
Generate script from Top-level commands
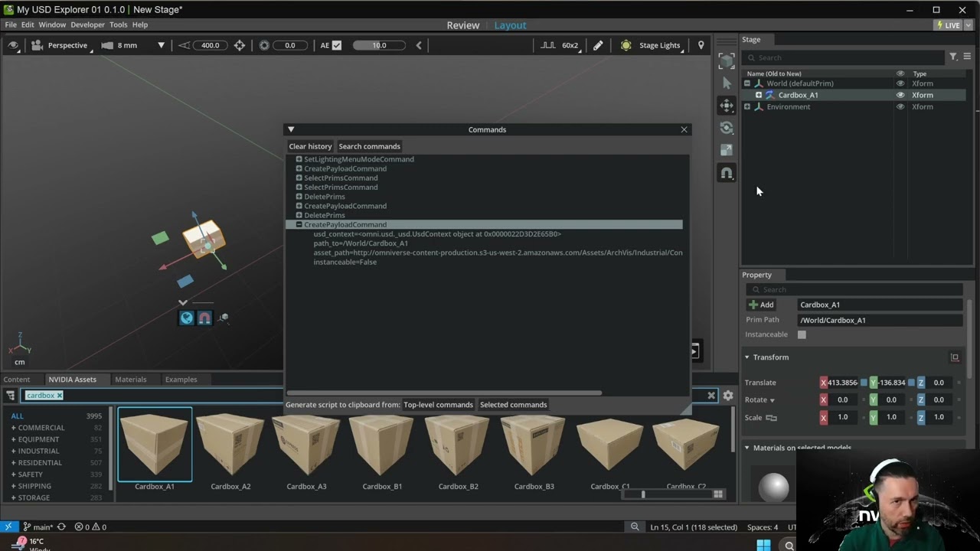(x=438, y=405)
